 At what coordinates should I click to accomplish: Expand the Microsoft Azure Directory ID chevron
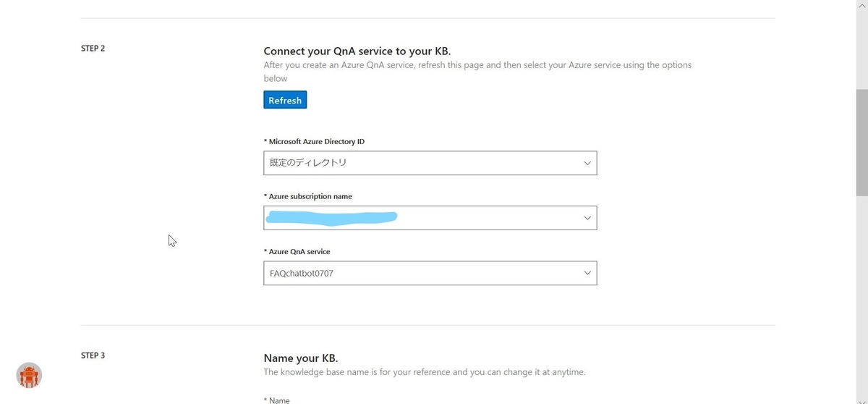click(x=587, y=163)
